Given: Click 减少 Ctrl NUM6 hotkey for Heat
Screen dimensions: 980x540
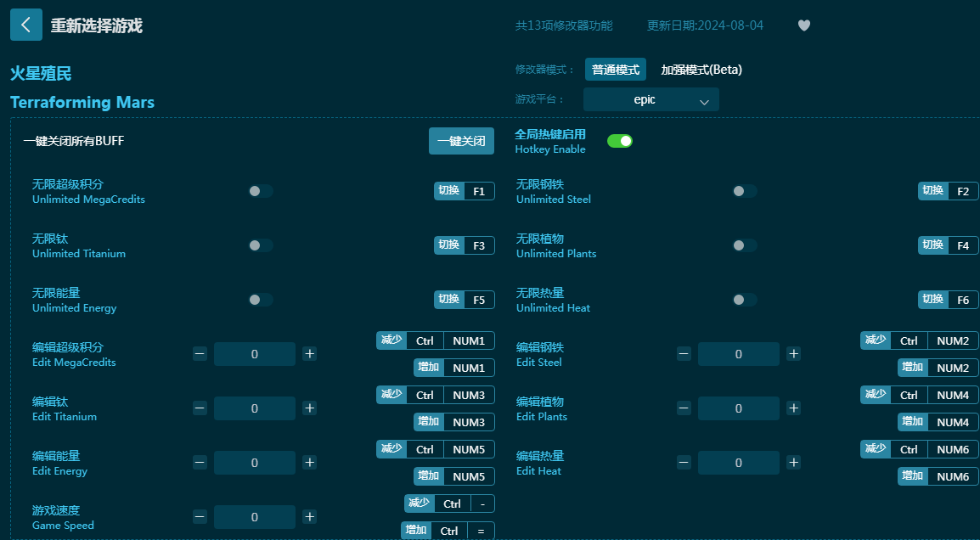Looking at the screenshot, I should tap(920, 449).
